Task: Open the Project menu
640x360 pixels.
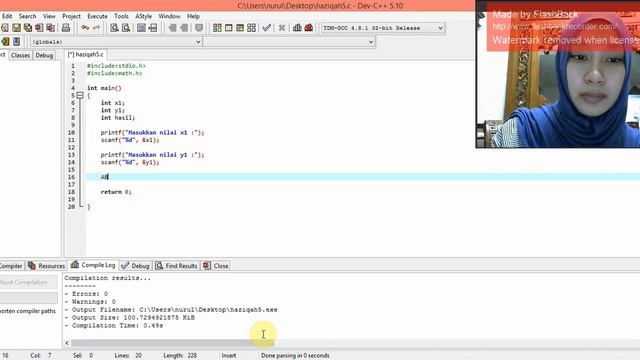Action: (71, 16)
